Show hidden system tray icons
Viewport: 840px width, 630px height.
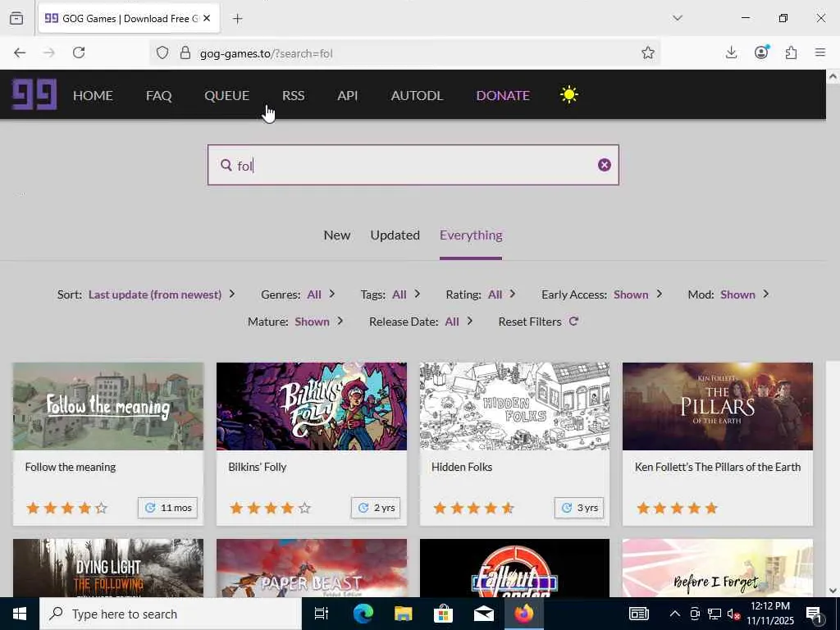pyautogui.click(x=675, y=614)
